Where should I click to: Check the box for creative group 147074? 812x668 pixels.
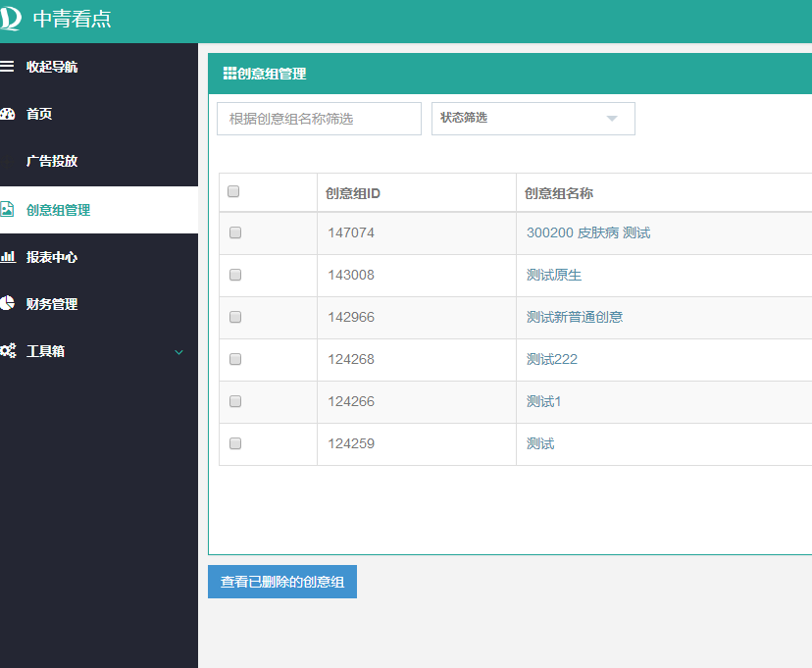pos(235,233)
